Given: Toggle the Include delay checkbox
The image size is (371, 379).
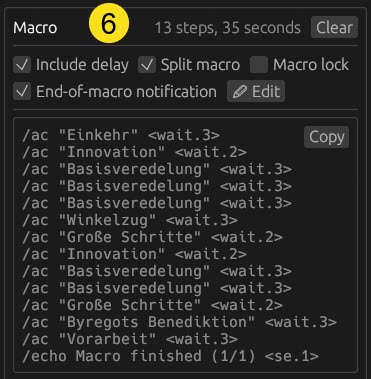Looking at the screenshot, I should point(22,65).
